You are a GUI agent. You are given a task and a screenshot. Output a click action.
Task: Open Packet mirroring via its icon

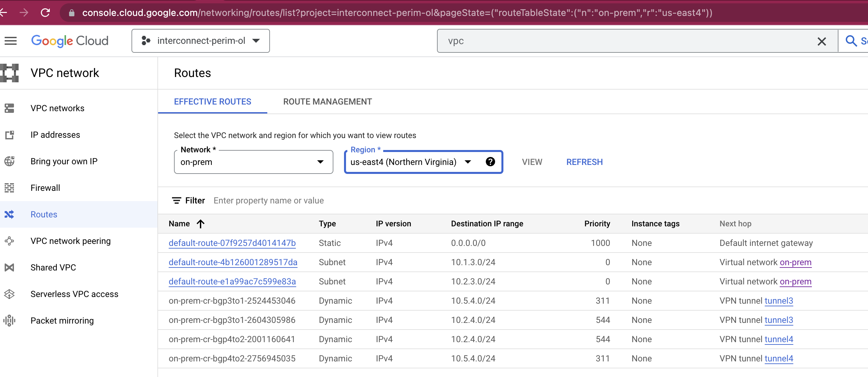tap(9, 320)
